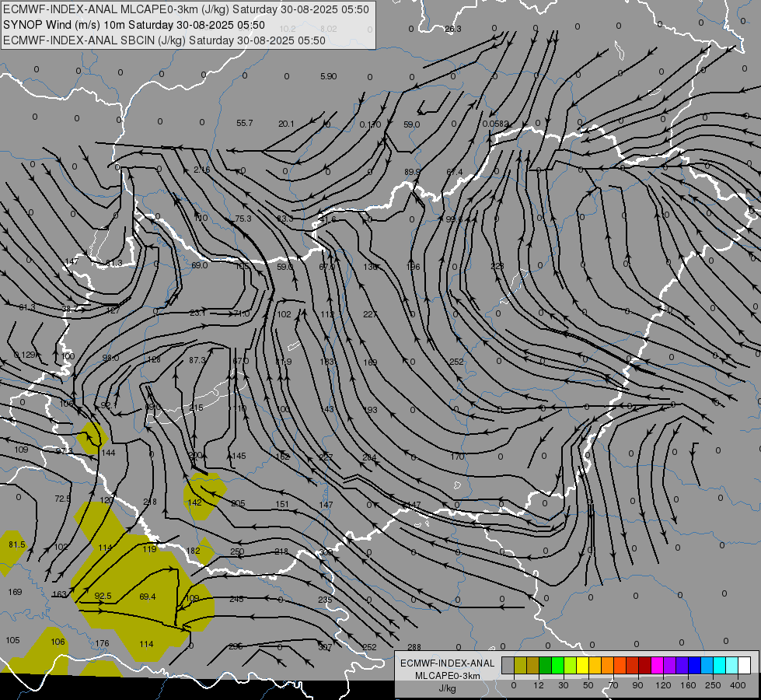Click legend tick label 160
Viewport: 761px width, 700px height.
pyautogui.click(x=688, y=685)
